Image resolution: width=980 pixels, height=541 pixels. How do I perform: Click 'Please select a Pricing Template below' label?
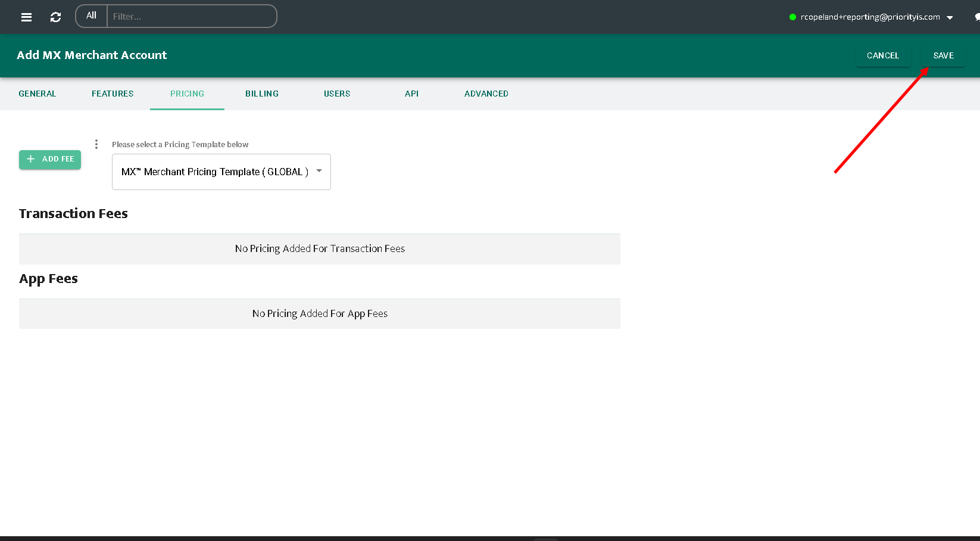click(180, 144)
